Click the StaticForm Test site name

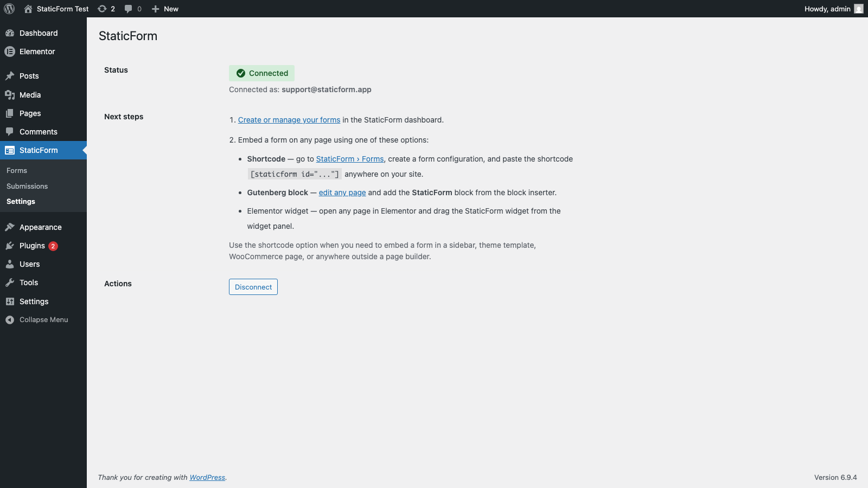point(63,9)
